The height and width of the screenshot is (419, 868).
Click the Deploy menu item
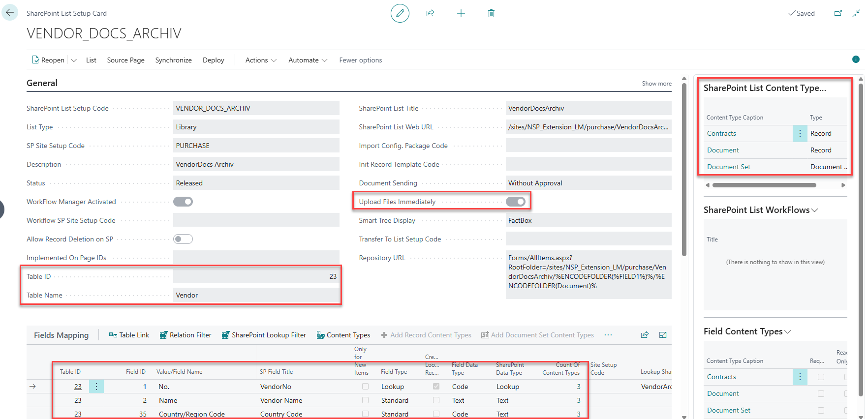(x=213, y=60)
